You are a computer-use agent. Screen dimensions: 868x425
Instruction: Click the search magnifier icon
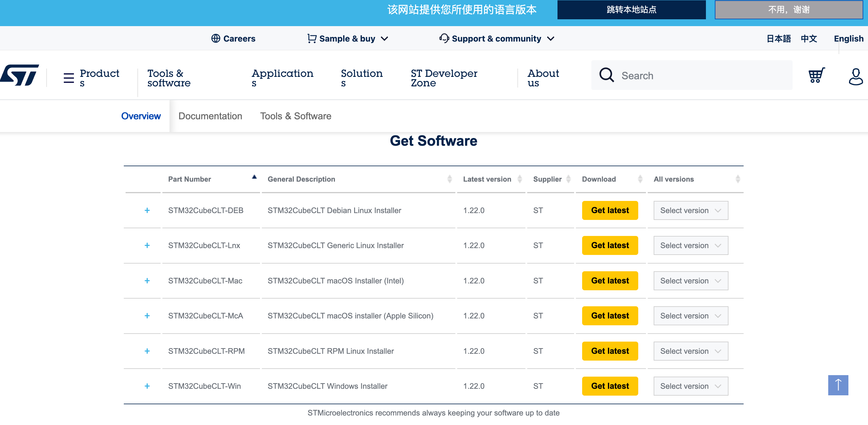606,75
